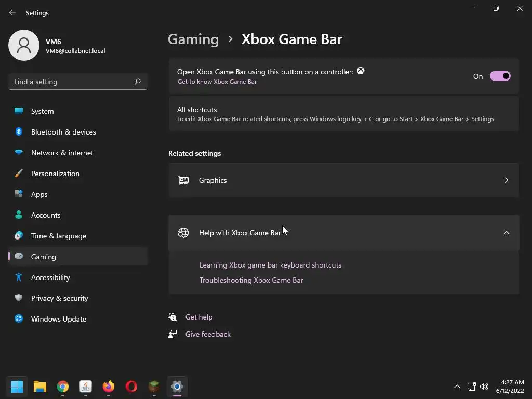The height and width of the screenshot is (399, 532).
Task: Show hidden tray icons chevron
Action: pos(457,387)
